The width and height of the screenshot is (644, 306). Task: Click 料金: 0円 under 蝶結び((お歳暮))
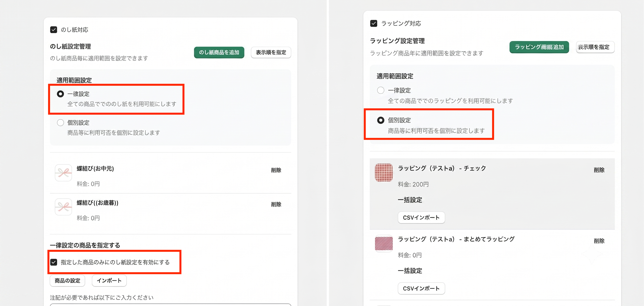coord(88,218)
